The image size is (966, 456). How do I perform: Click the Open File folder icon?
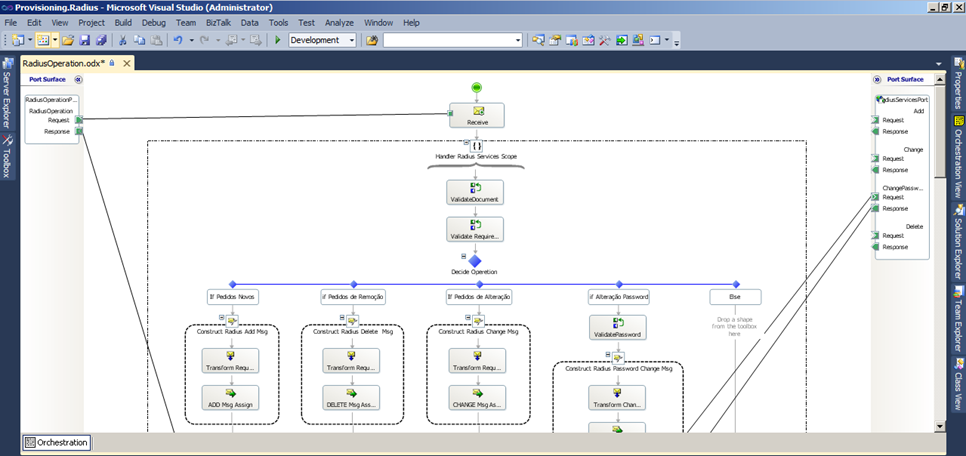68,40
